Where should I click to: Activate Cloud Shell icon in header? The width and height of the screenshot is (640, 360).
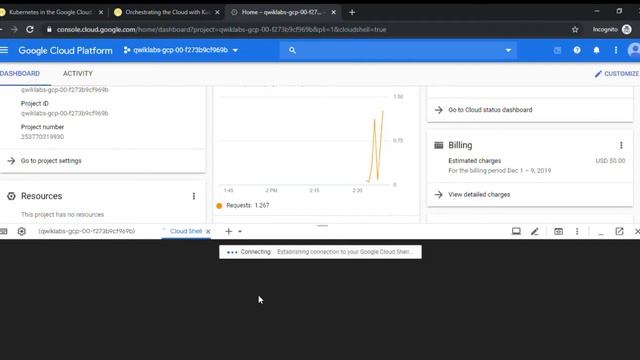coord(557,50)
